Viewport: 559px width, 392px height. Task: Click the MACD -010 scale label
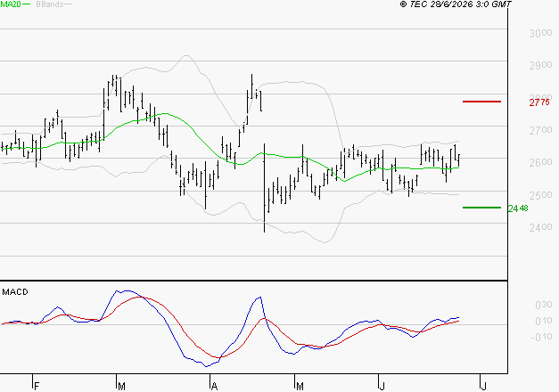pos(541,337)
